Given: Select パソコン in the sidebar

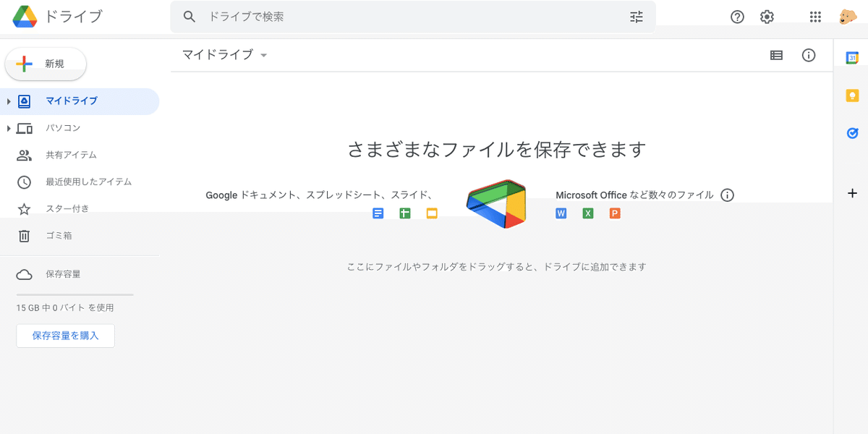Looking at the screenshot, I should 80,128.
